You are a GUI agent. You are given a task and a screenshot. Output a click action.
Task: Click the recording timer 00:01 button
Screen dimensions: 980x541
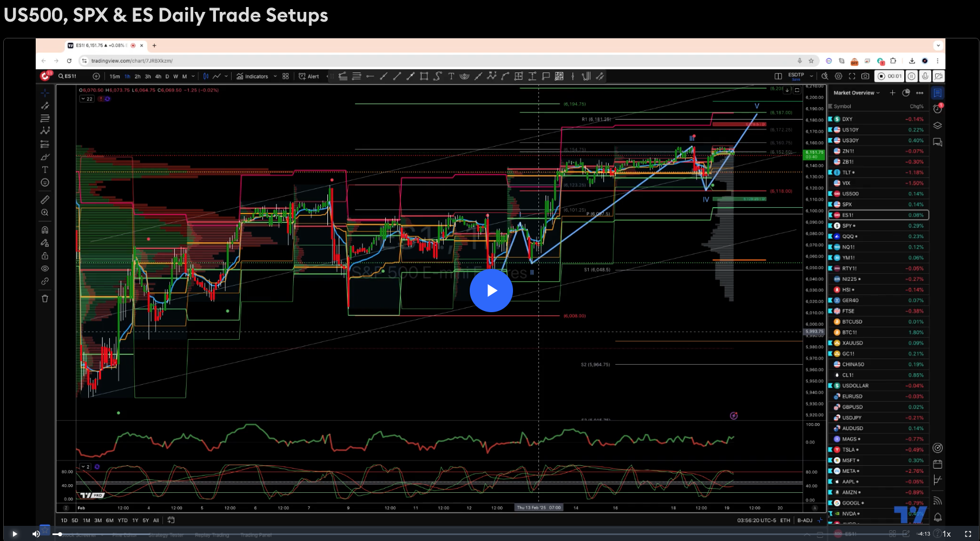[x=889, y=76]
